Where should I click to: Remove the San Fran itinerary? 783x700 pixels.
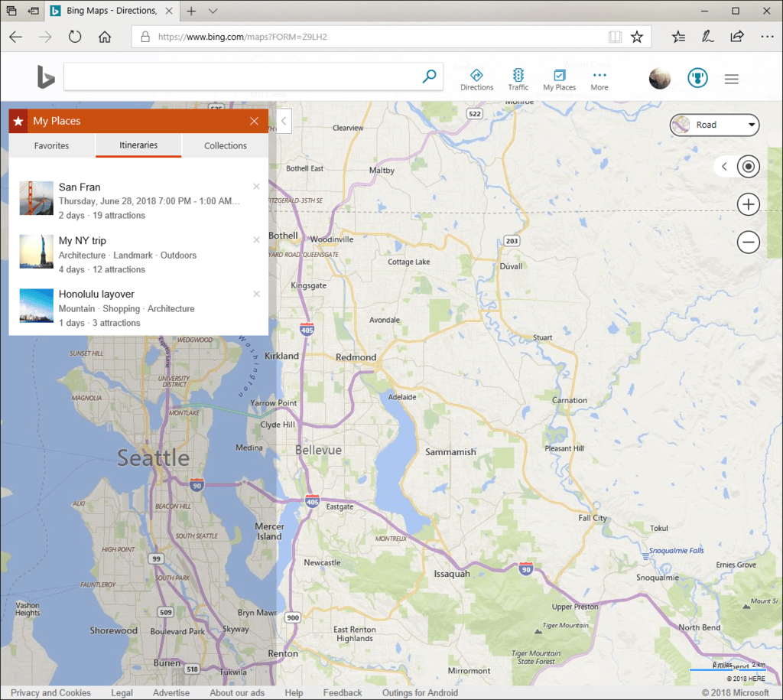[x=256, y=187]
